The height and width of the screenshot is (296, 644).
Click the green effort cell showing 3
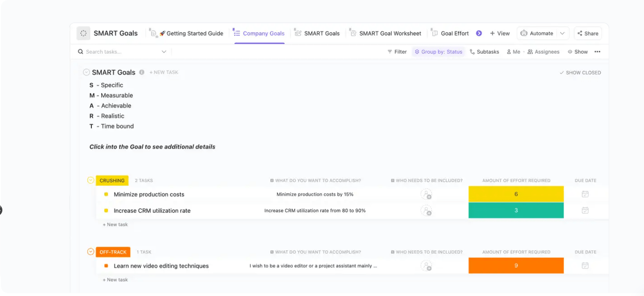point(516,210)
